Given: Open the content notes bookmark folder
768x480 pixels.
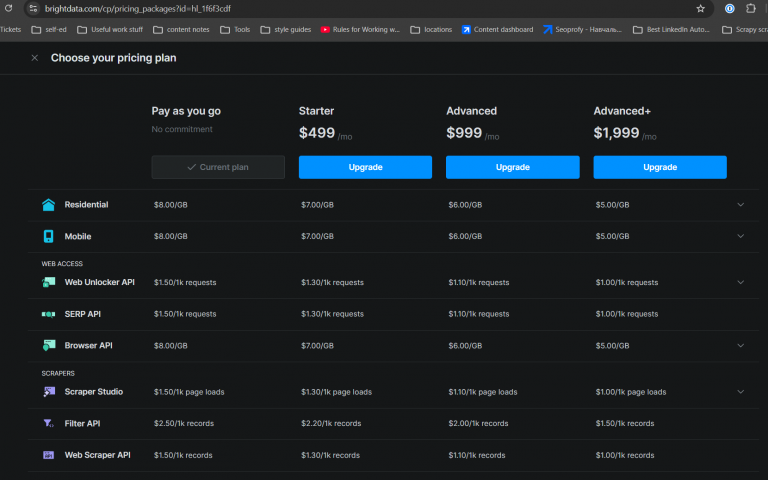Looking at the screenshot, I should coord(181,29).
